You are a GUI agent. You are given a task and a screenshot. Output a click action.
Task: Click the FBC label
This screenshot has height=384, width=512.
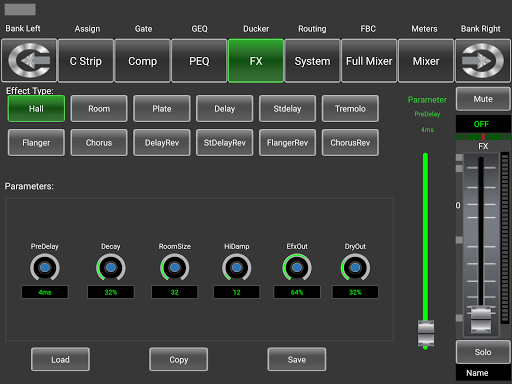[x=368, y=29]
